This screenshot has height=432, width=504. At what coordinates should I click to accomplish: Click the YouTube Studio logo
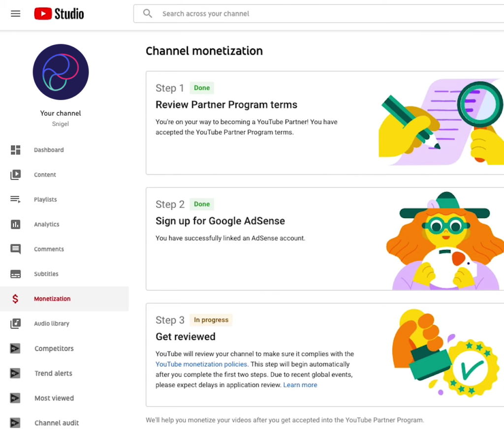[59, 13]
